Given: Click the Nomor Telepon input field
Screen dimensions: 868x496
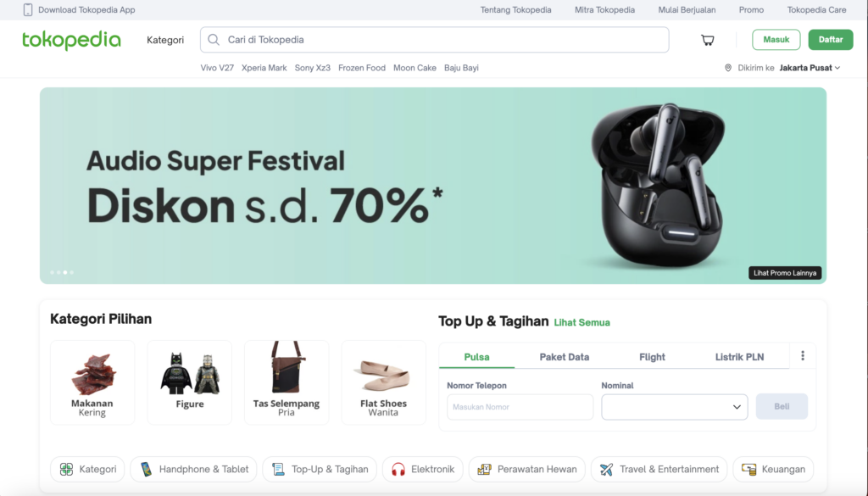Looking at the screenshot, I should click(x=519, y=406).
